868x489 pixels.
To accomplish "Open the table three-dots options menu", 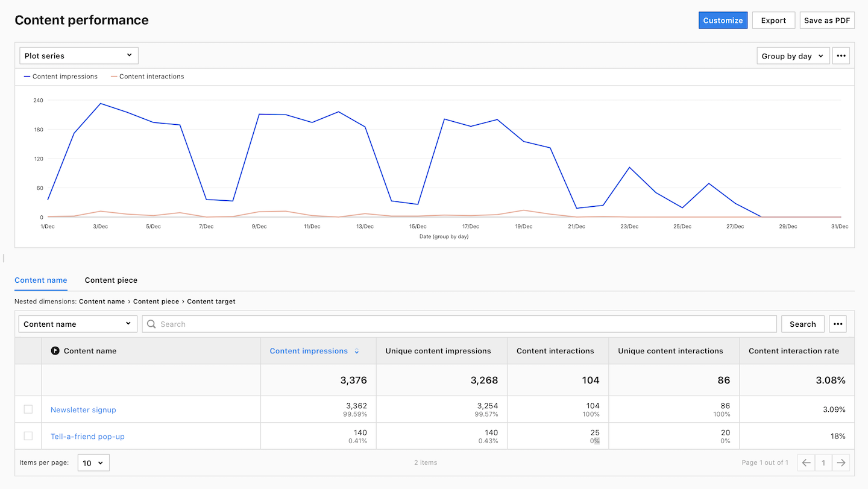I will pos(837,324).
